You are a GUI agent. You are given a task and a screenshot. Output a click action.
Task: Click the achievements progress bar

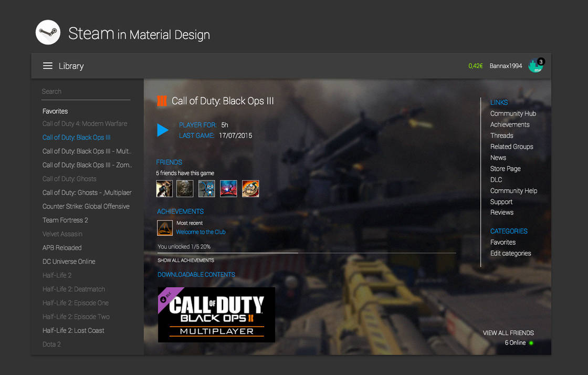coord(307,253)
